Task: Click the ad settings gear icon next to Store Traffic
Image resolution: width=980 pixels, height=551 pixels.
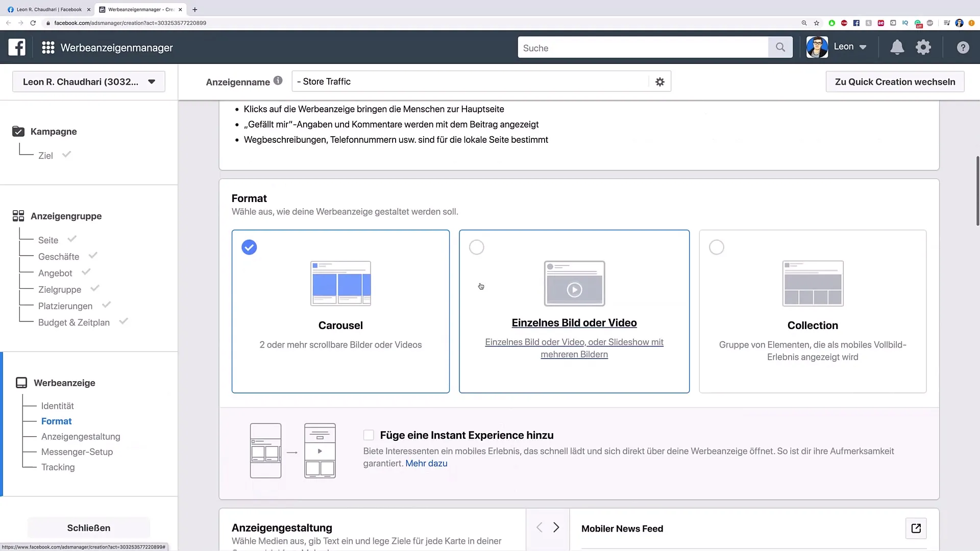Action: pos(659,82)
